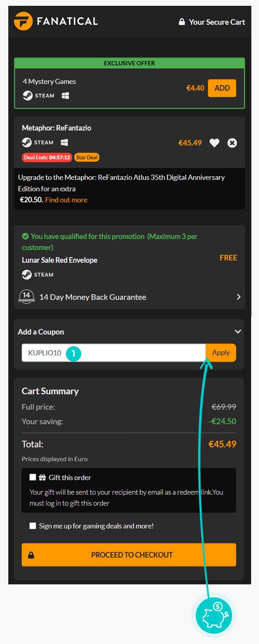Expand 14 Day Money Back Guarantee details
259x644 pixels.
click(238, 297)
